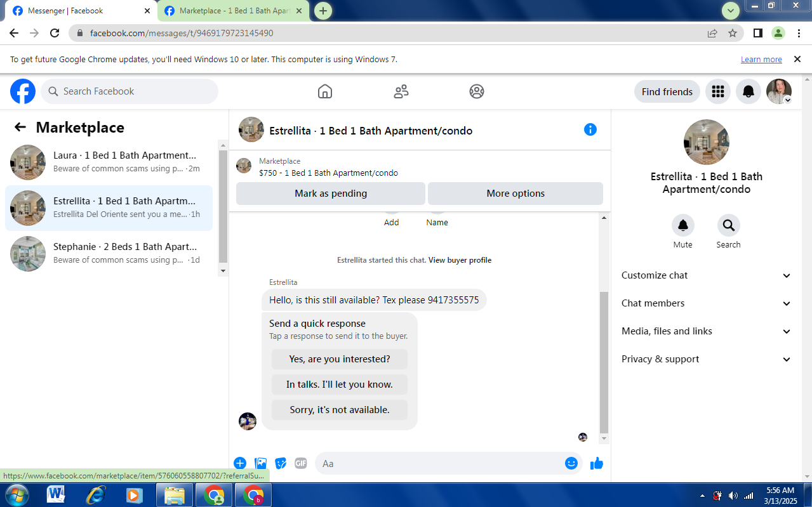Bookmark this page with the star icon
Screen dimensions: 812x507
point(733,33)
